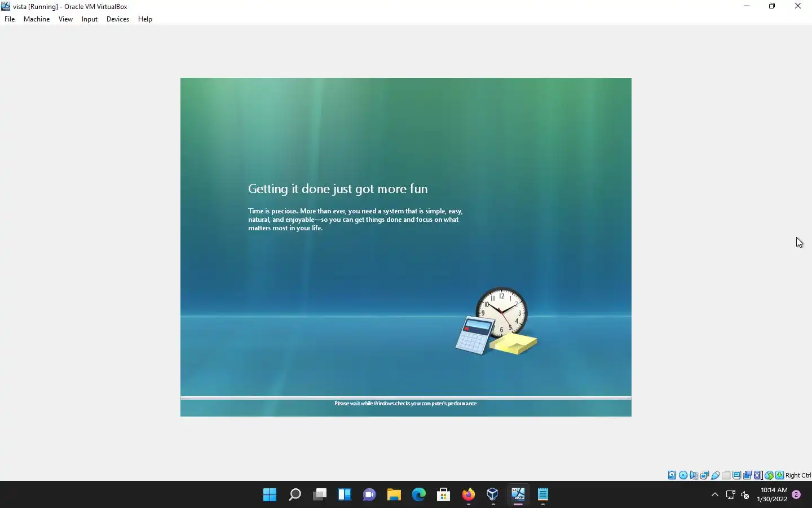Open notification center badge
The image size is (812, 508).
[x=796, y=494]
